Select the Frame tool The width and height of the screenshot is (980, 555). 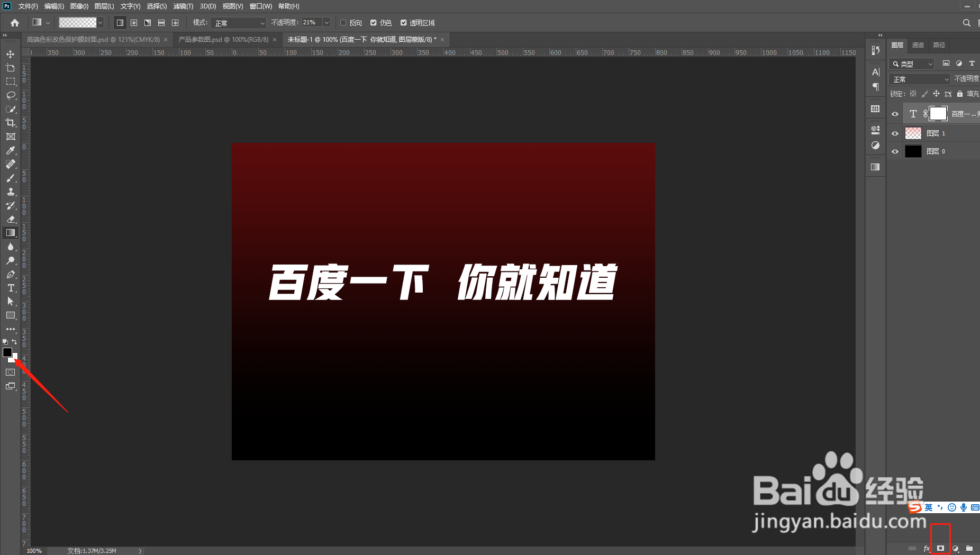click(x=10, y=137)
